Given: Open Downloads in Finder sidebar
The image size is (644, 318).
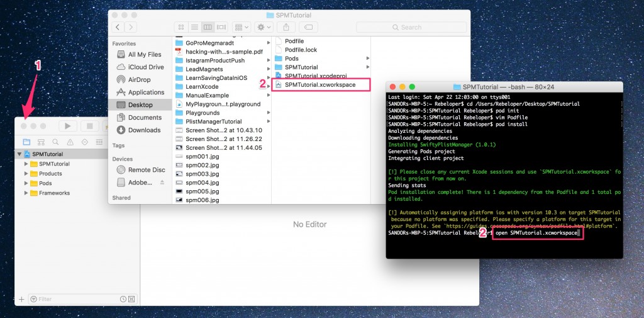Looking at the screenshot, I should pyautogui.click(x=140, y=130).
